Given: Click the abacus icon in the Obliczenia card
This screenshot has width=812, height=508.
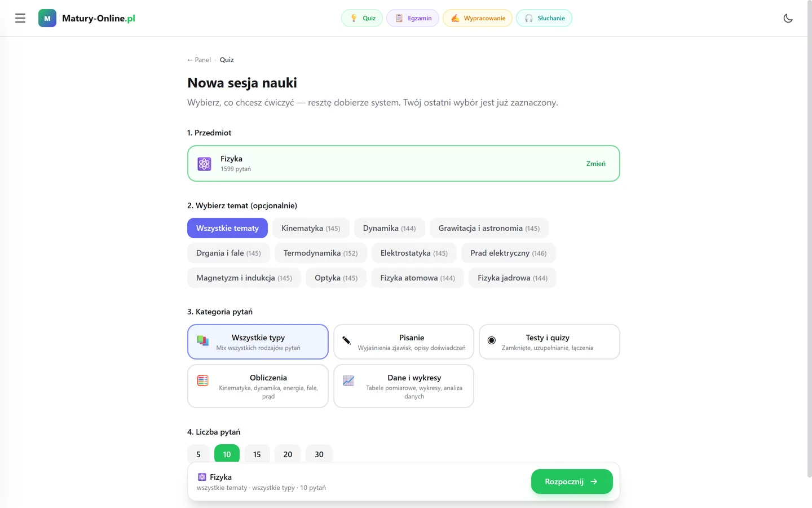Looking at the screenshot, I should [203, 380].
